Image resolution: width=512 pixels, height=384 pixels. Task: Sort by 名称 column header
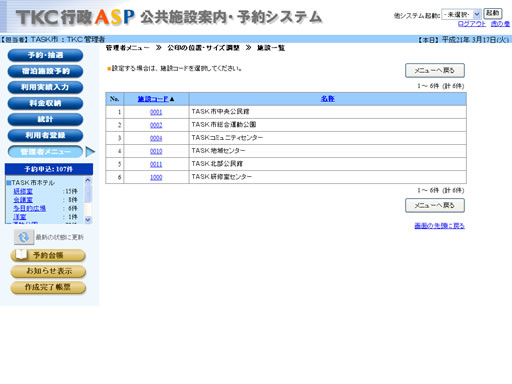click(x=328, y=99)
